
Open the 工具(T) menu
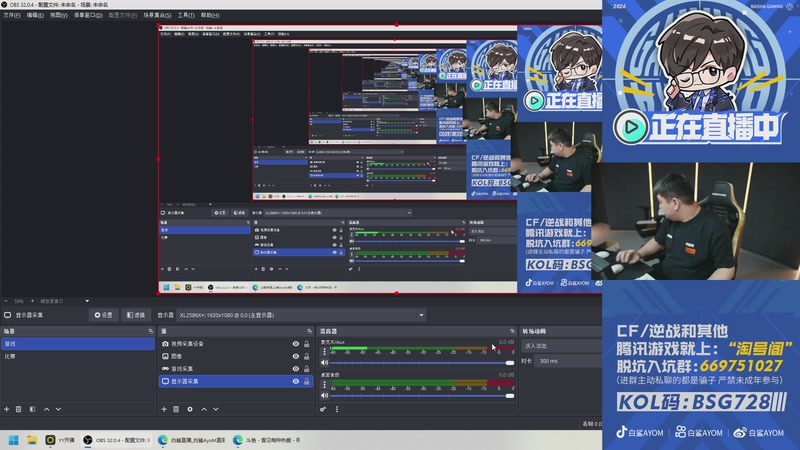[x=186, y=15]
